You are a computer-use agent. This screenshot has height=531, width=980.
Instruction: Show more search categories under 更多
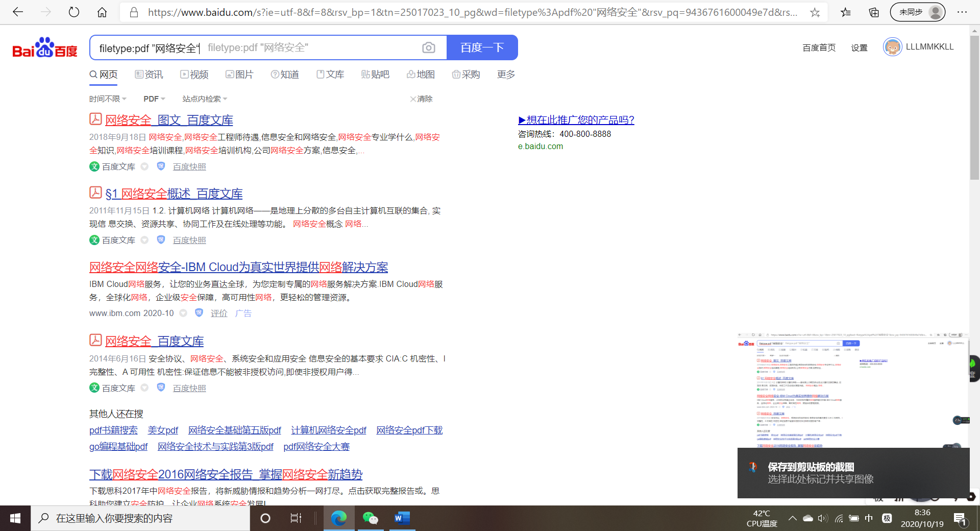506,75
